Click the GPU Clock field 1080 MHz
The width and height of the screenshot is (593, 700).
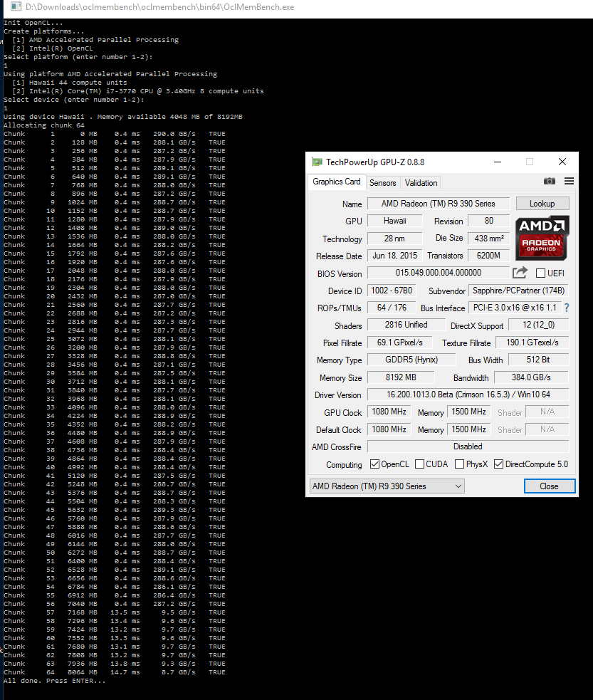click(x=389, y=412)
